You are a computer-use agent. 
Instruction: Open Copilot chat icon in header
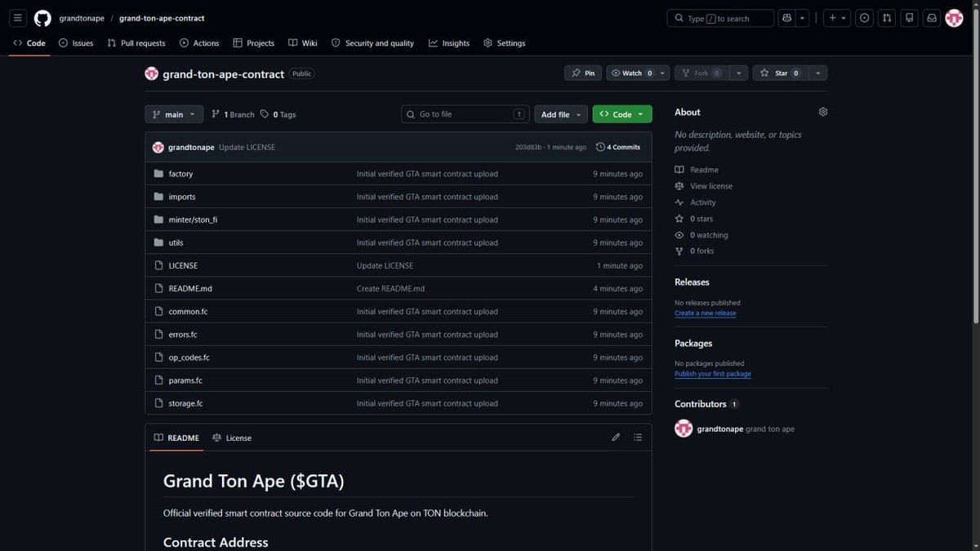(786, 18)
